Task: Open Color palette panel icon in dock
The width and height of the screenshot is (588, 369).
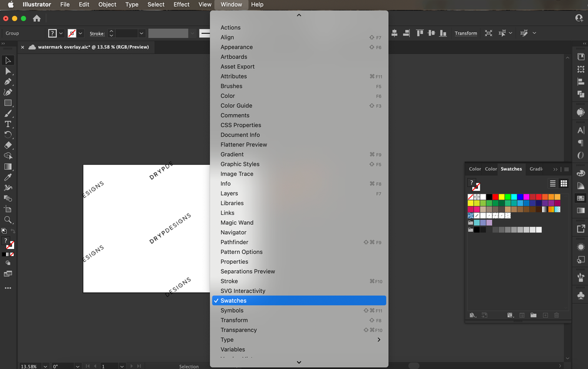Action: coord(580,173)
